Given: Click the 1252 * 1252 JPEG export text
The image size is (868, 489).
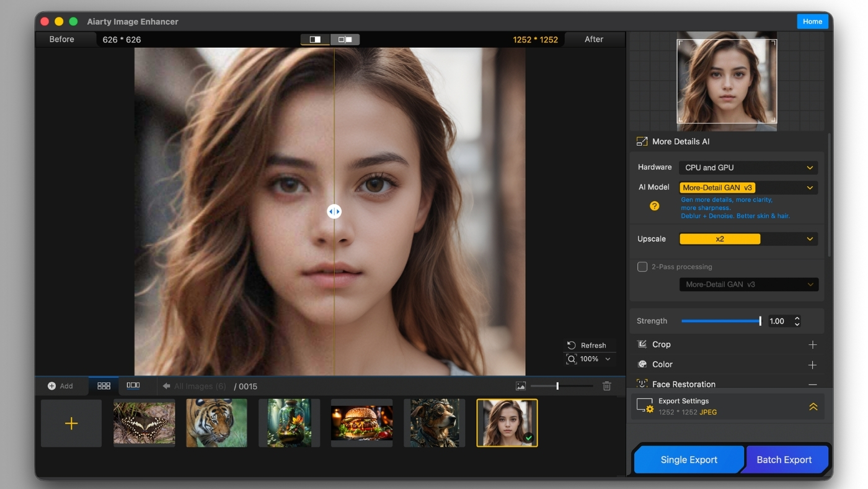Looking at the screenshot, I should tap(688, 412).
